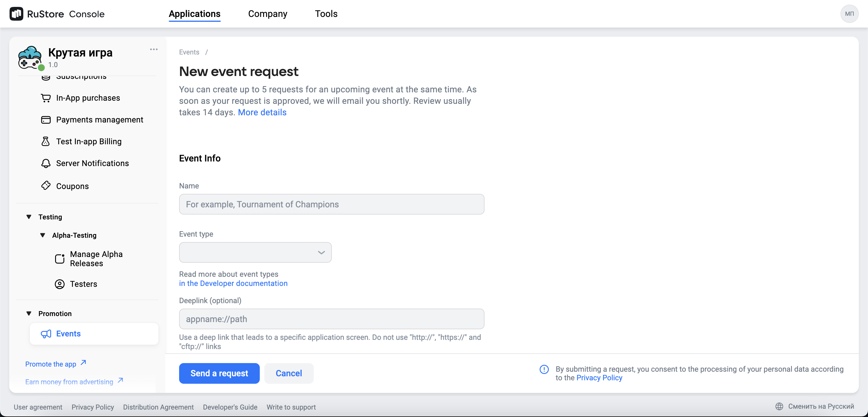This screenshot has width=868, height=417.
Task: Open the Event type dropdown
Action: coord(255,252)
